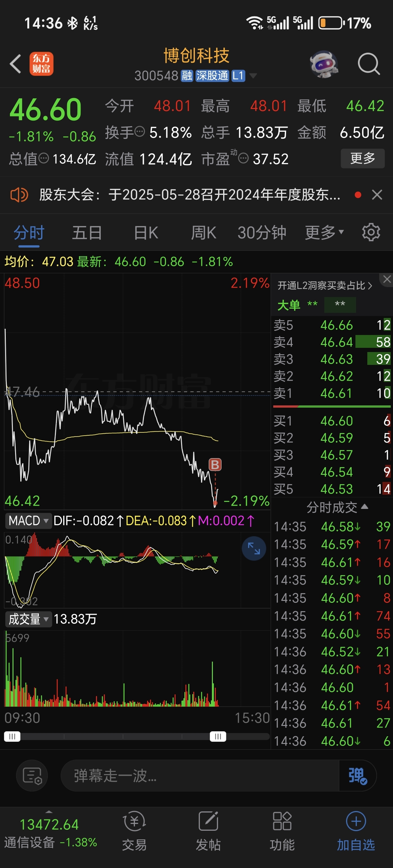The image size is (393, 868).
Task: Tap the Bluetooth status icon
Action: point(72,23)
